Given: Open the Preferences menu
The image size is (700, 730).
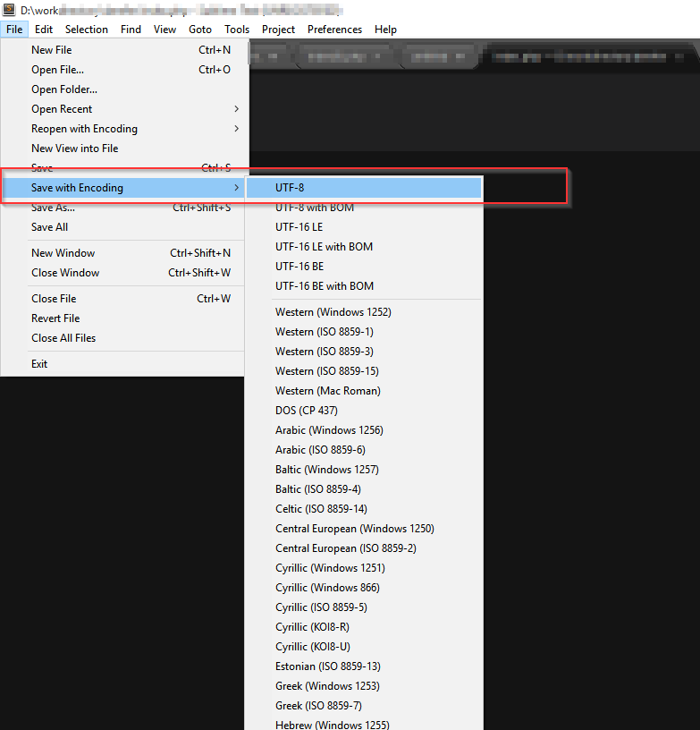Looking at the screenshot, I should [x=334, y=30].
